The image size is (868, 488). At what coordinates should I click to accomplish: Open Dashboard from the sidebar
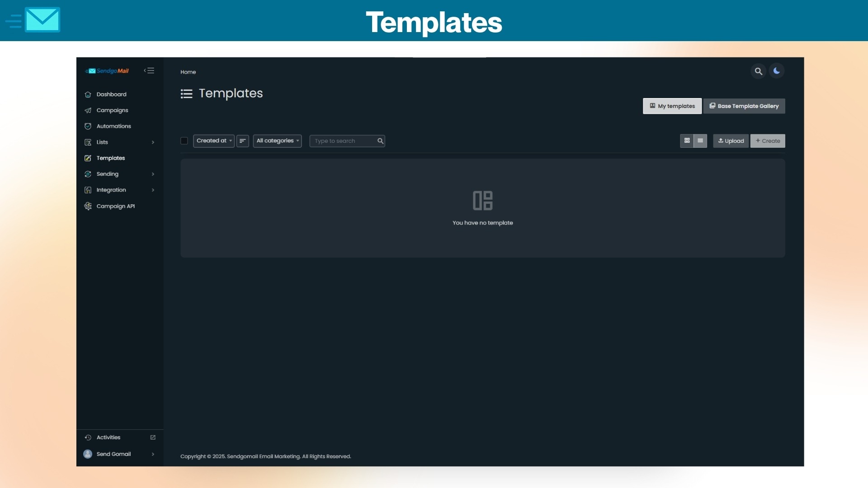point(111,94)
